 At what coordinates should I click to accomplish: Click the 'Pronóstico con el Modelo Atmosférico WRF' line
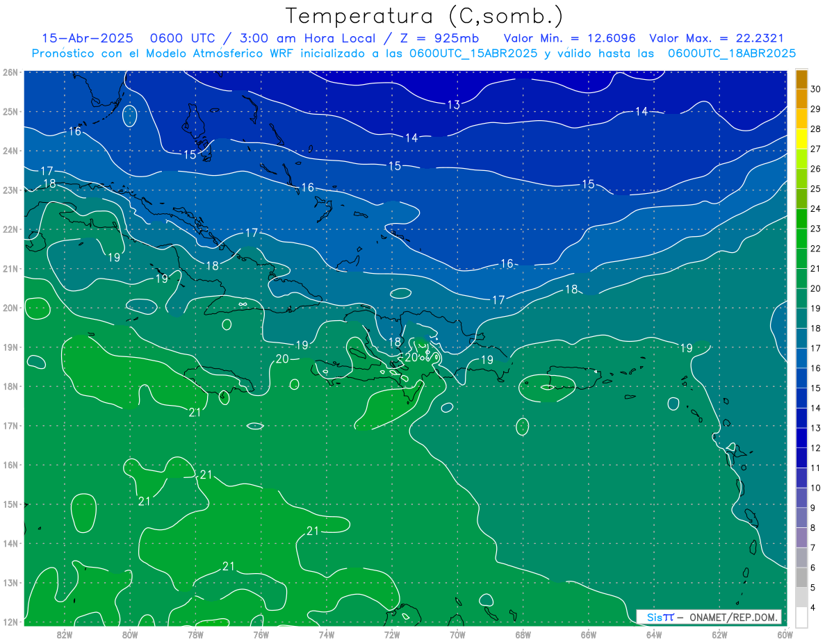(414, 53)
